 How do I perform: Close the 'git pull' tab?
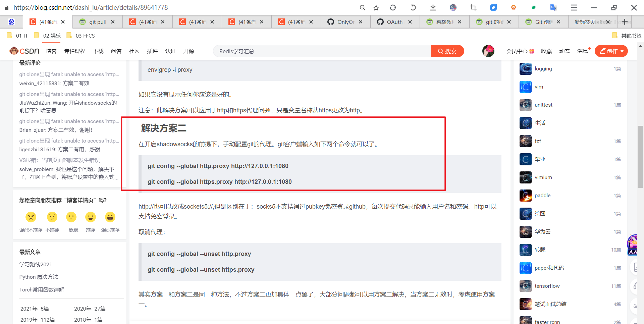click(x=113, y=22)
